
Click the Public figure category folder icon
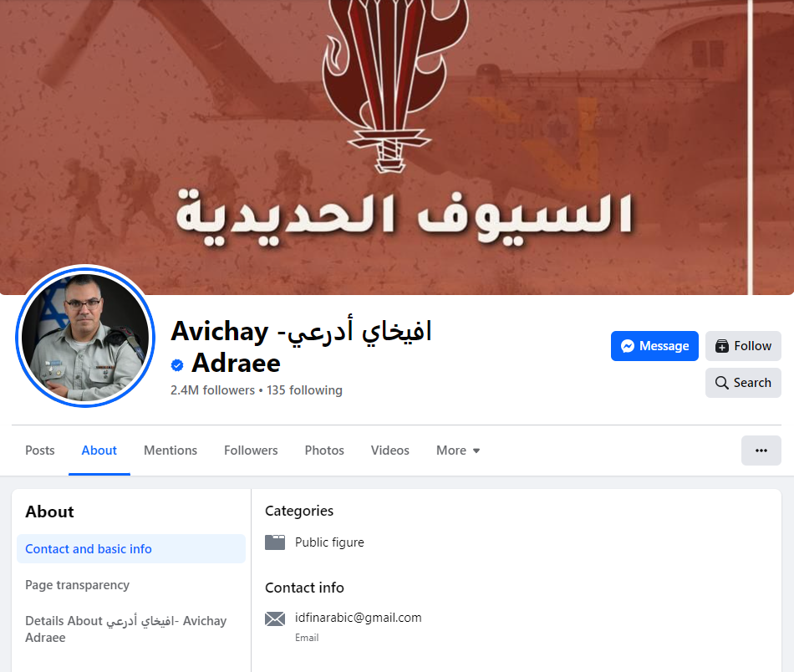pos(275,542)
